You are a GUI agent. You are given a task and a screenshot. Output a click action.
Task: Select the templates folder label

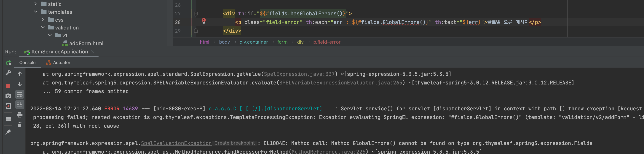click(60, 12)
